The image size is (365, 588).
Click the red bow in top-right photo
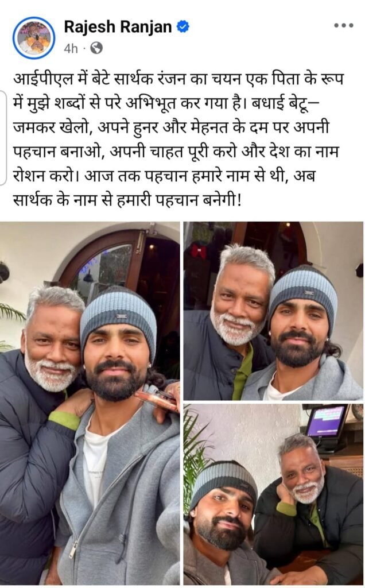click(x=198, y=251)
